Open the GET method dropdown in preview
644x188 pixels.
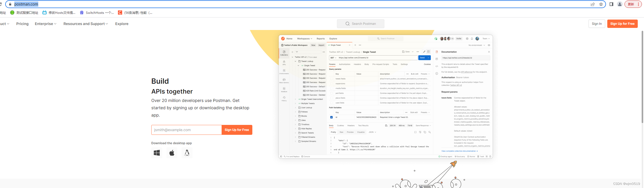333,58
